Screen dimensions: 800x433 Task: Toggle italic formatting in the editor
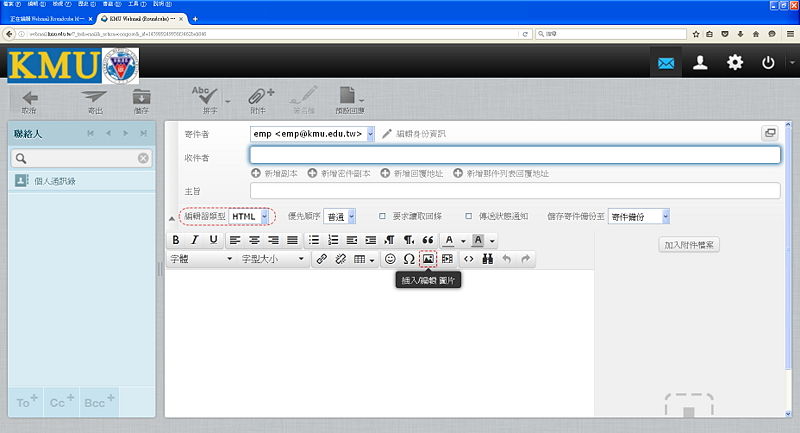(x=194, y=240)
